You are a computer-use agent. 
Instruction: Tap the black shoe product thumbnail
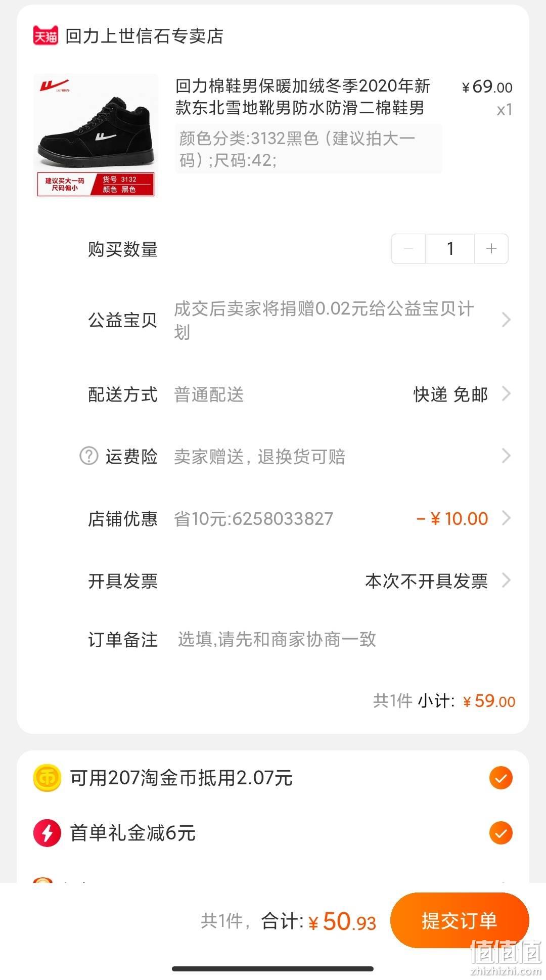click(x=96, y=135)
